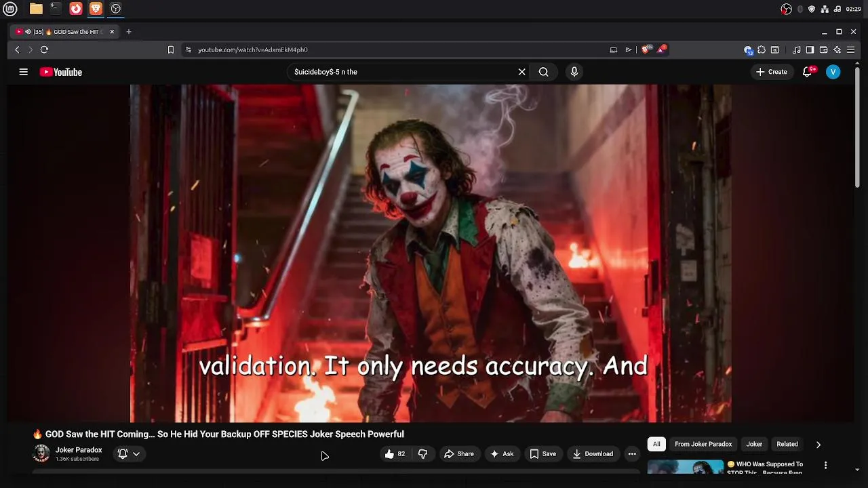This screenshot has height=488, width=868.
Task: Open the Linux Mint start menu
Action: pyautogui.click(x=9, y=9)
